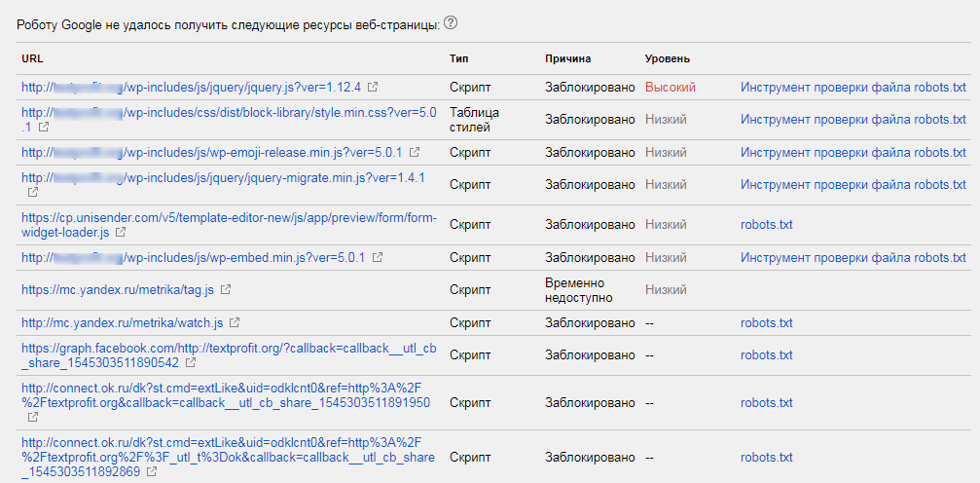Open robots.txt checker tool for wp-embed row
980x483 pixels.
point(853,257)
